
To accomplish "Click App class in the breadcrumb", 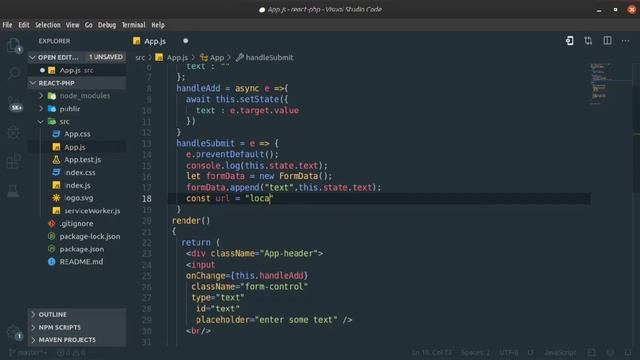I will tap(212, 58).
